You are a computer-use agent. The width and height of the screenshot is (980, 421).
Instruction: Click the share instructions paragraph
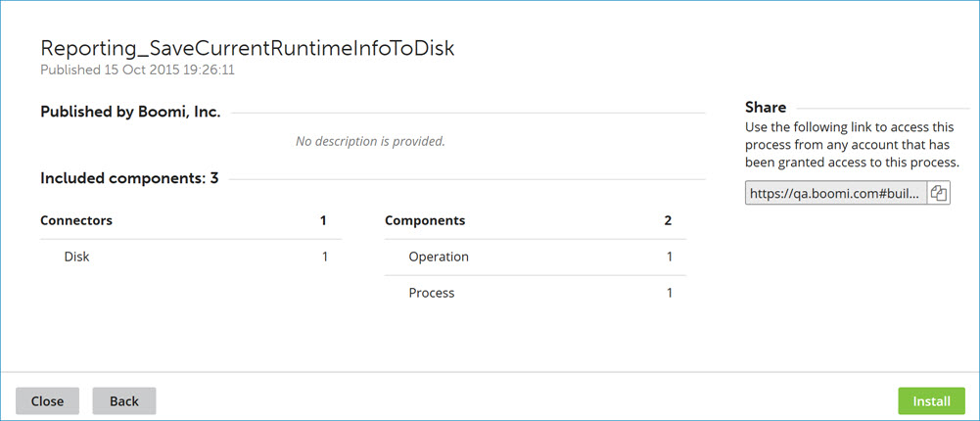pyautogui.click(x=852, y=145)
